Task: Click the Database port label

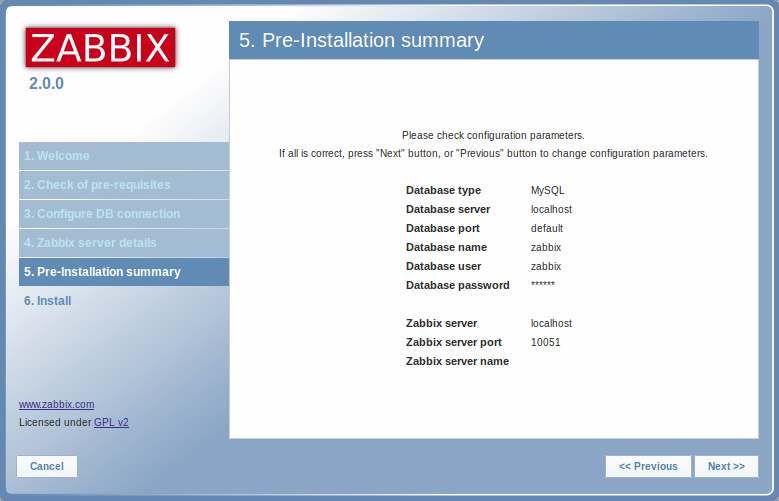Action: [x=443, y=228]
